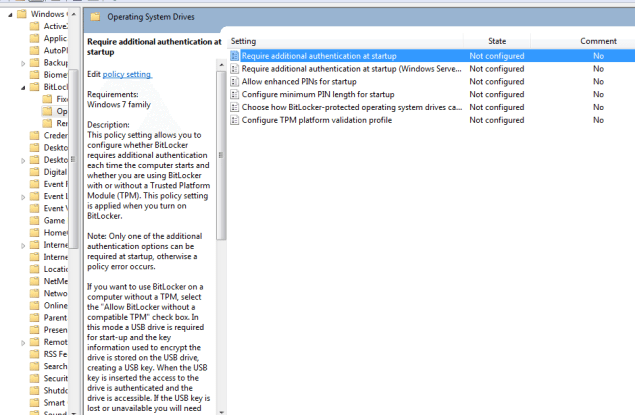
Task: Click icon beside the Windows Server authentication policy
Action: pos(234,69)
